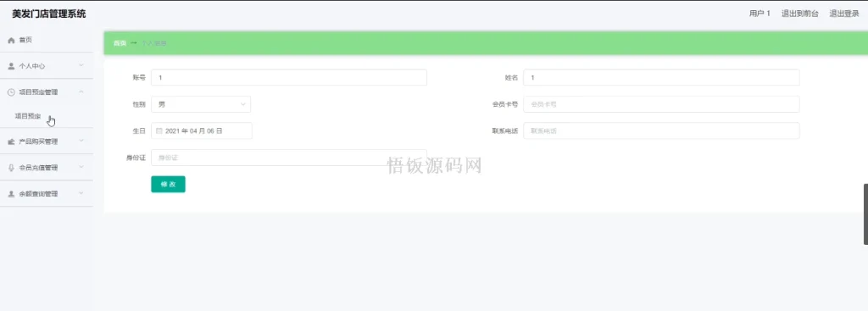Open the 余额查询管理 sidebar menu
Screen dimensions: 868x311
tap(47, 194)
